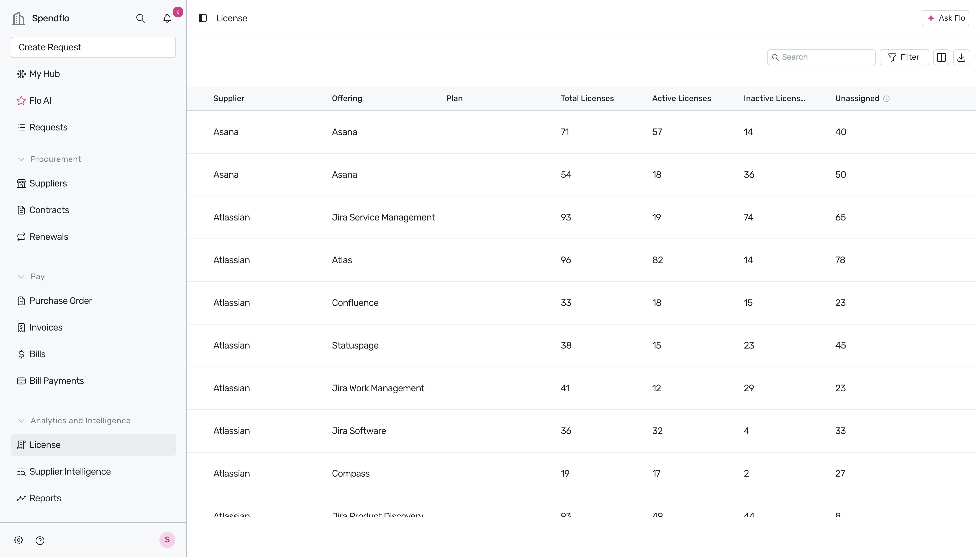Click the Spendflo building logo icon
This screenshot has height=557, width=980.
tap(19, 18)
